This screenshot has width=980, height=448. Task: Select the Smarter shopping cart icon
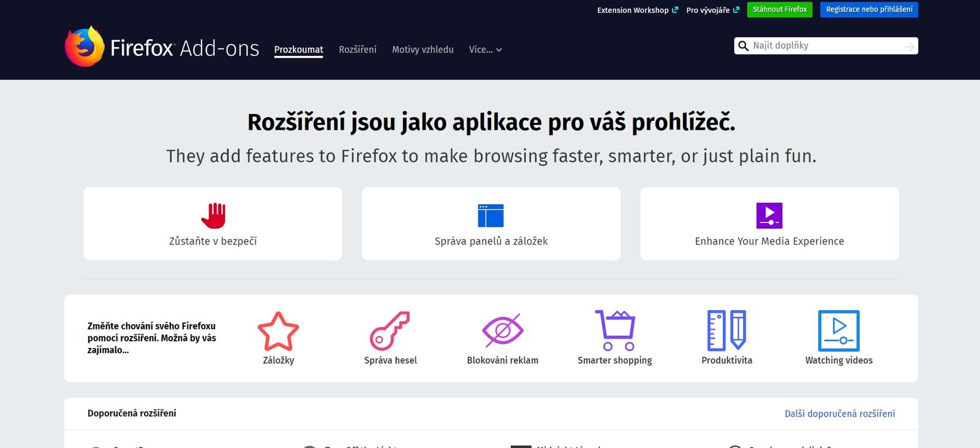[615, 330]
